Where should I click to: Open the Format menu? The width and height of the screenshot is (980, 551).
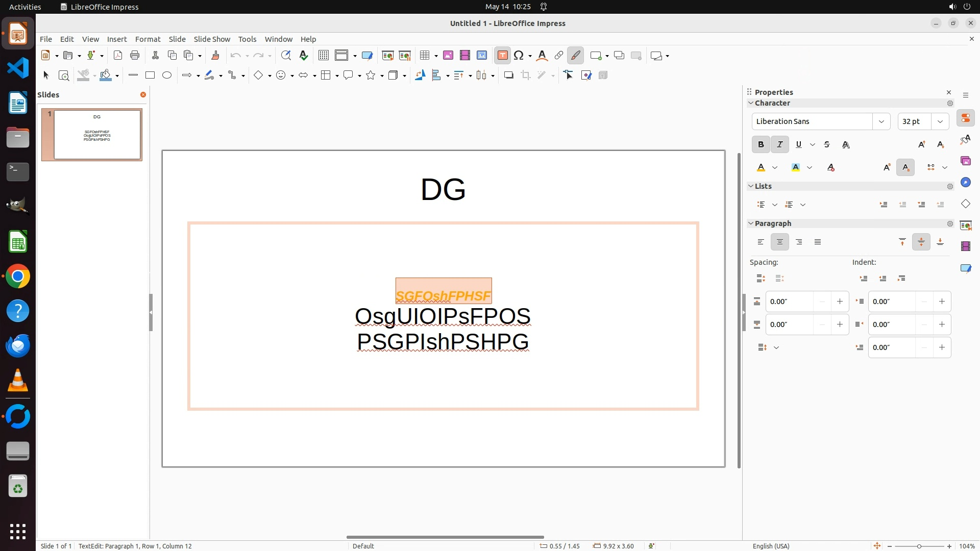pos(148,39)
